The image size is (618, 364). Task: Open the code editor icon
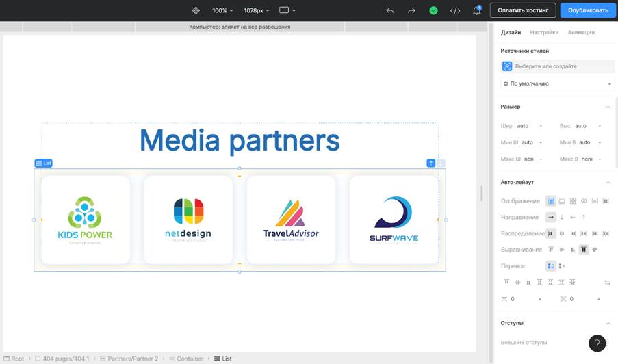pyautogui.click(x=455, y=11)
